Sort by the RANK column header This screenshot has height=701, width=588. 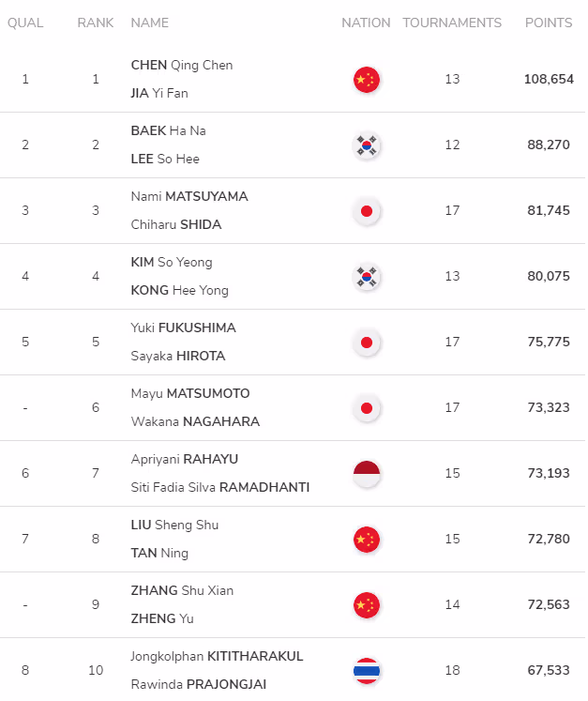pos(95,23)
